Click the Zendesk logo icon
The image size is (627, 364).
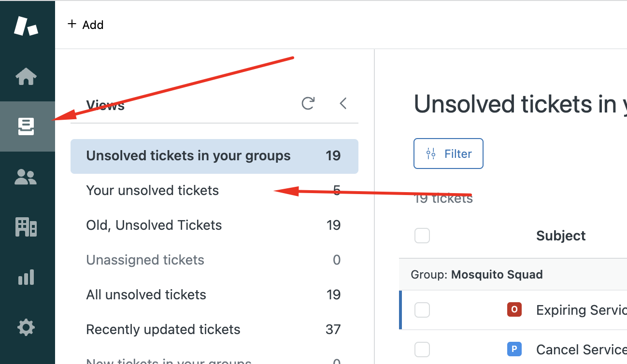pos(26,26)
